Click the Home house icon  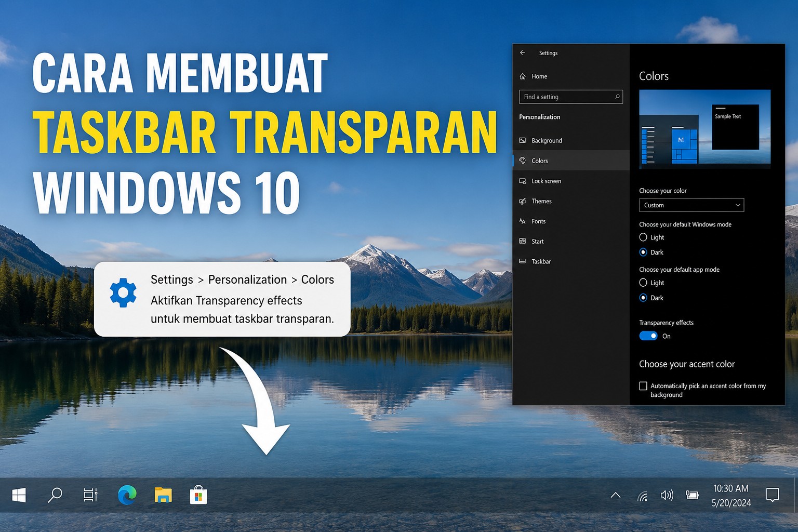523,76
